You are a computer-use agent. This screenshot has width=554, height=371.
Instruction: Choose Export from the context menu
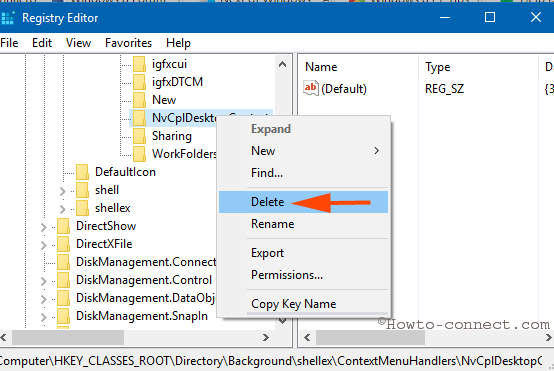303,253
